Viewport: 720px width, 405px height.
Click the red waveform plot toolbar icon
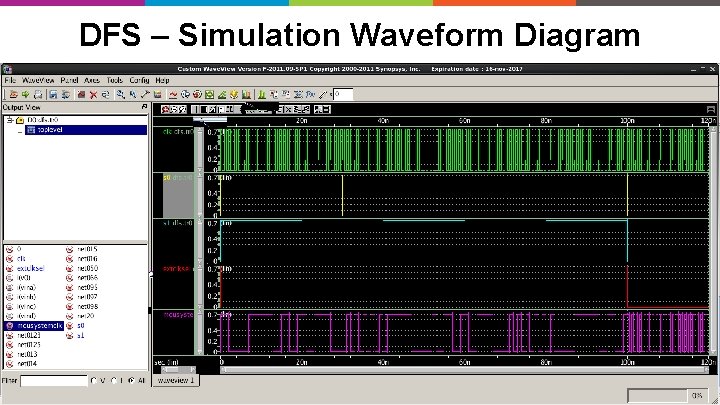click(x=173, y=95)
